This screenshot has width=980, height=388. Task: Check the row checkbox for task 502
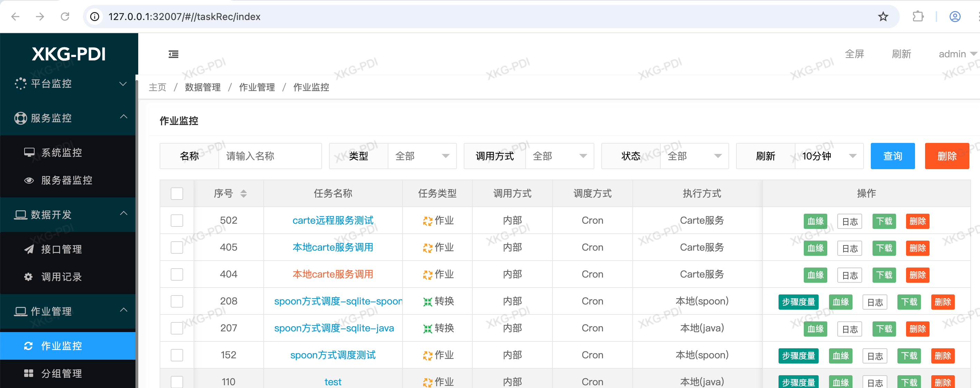177,221
